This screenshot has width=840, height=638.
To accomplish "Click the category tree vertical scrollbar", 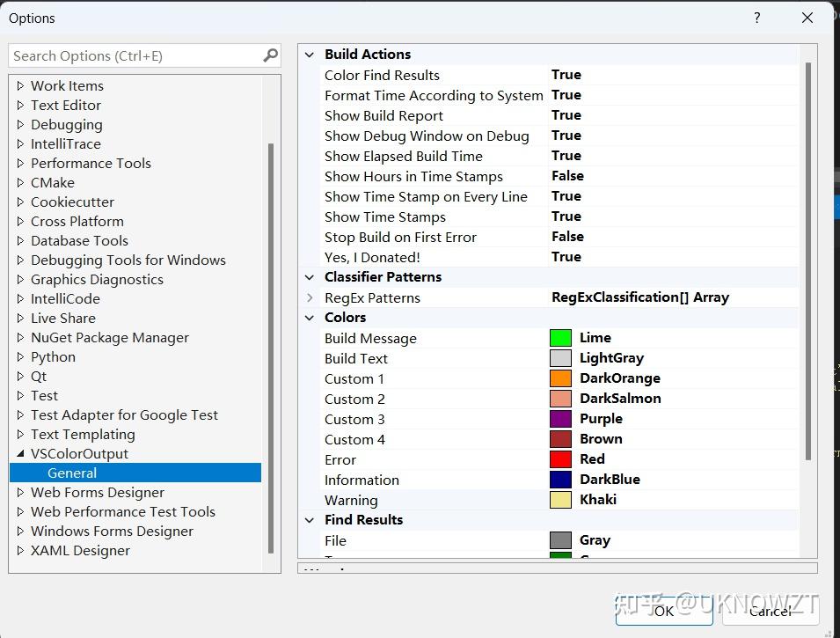I will (x=271, y=348).
